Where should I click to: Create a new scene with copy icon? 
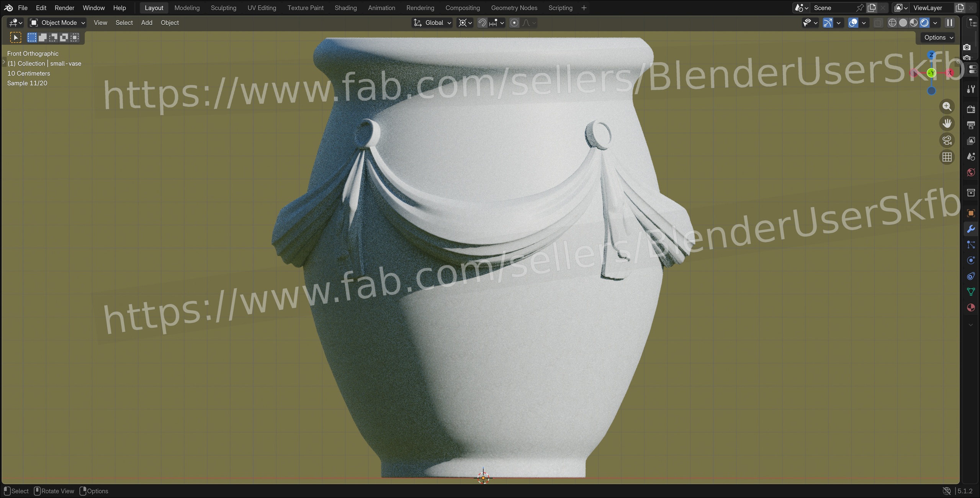pos(872,8)
